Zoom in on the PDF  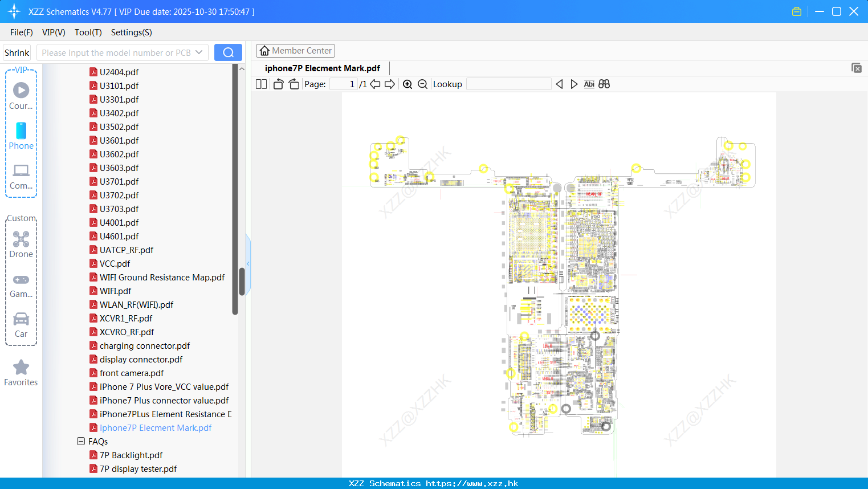click(407, 84)
